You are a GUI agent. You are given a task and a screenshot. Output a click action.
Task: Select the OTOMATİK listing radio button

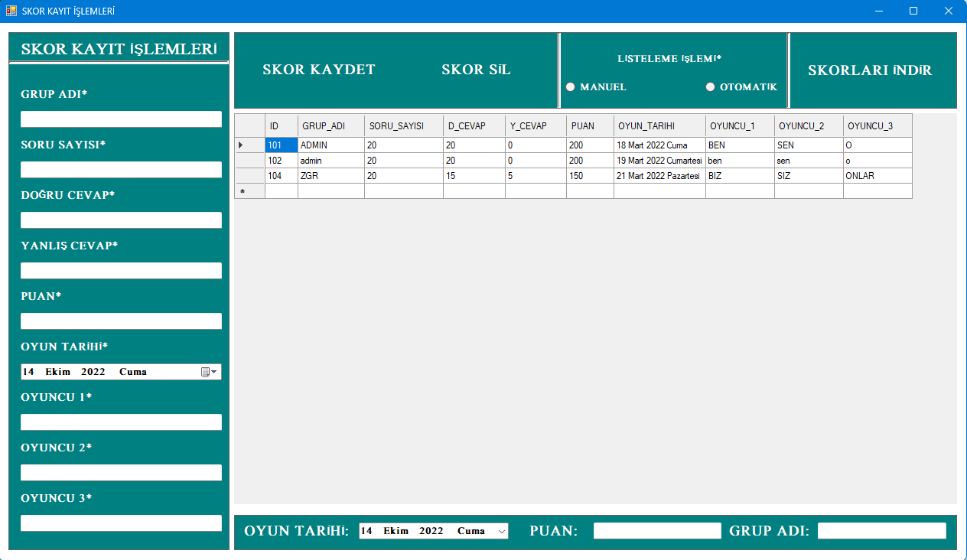[x=741, y=86]
